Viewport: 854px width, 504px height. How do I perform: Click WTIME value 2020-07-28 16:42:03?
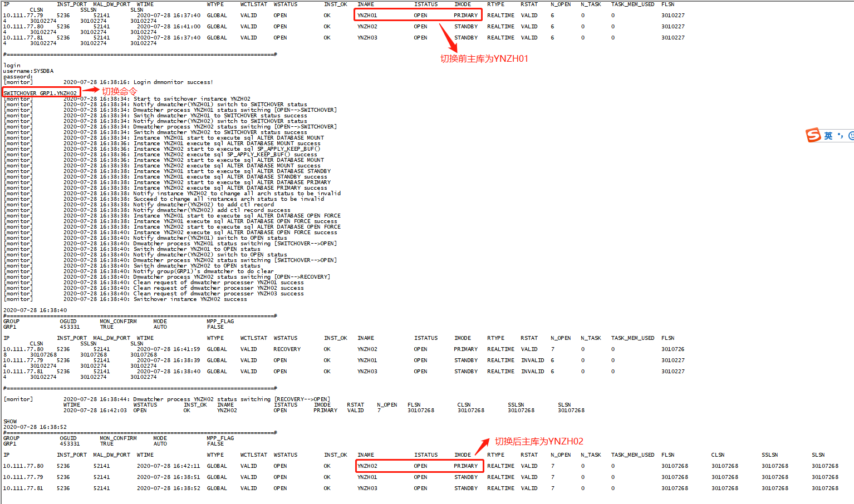point(95,411)
